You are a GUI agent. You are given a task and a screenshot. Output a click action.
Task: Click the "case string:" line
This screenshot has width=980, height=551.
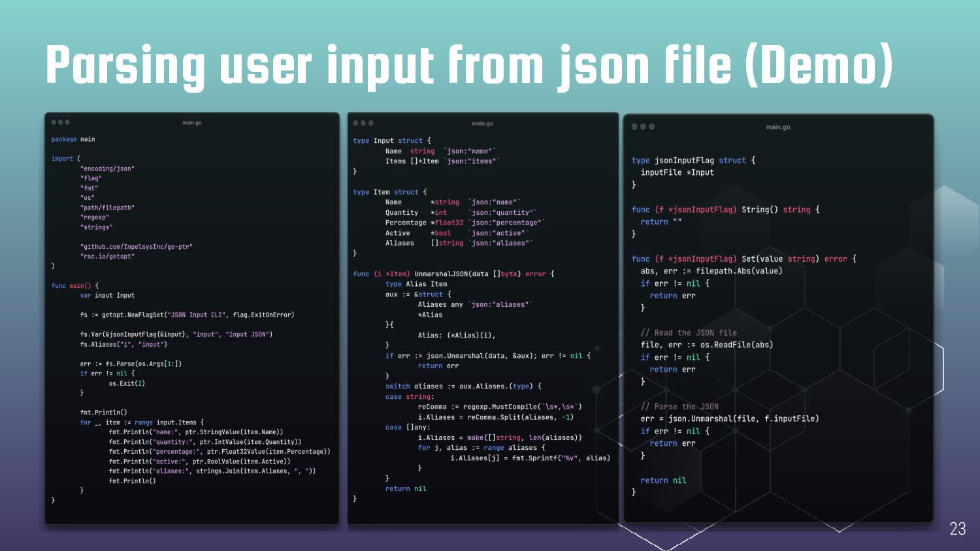pos(410,397)
